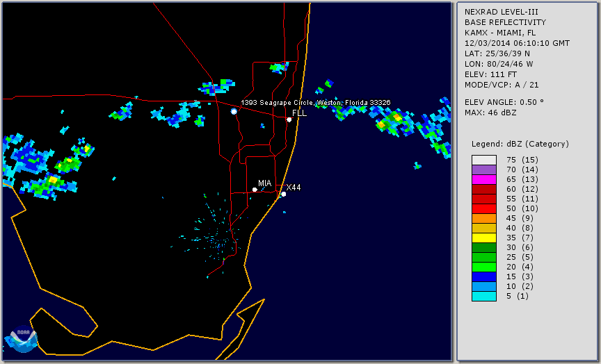Click the 35 dBZ yellow legend swatch
This screenshot has height=364, width=601.
[x=484, y=238]
